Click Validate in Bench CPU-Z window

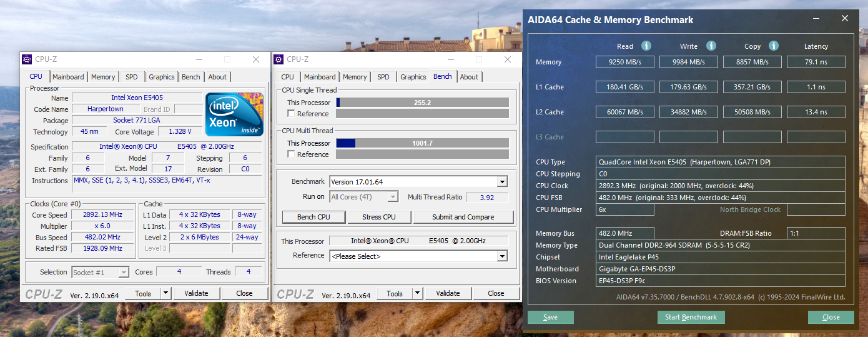tap(448, 293)
